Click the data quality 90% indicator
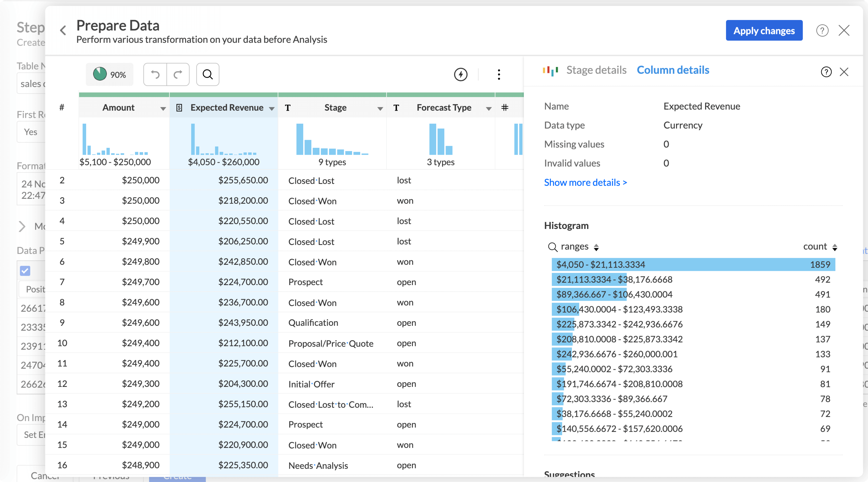Viewport: 868px width, 482px height. click(109, 74)
